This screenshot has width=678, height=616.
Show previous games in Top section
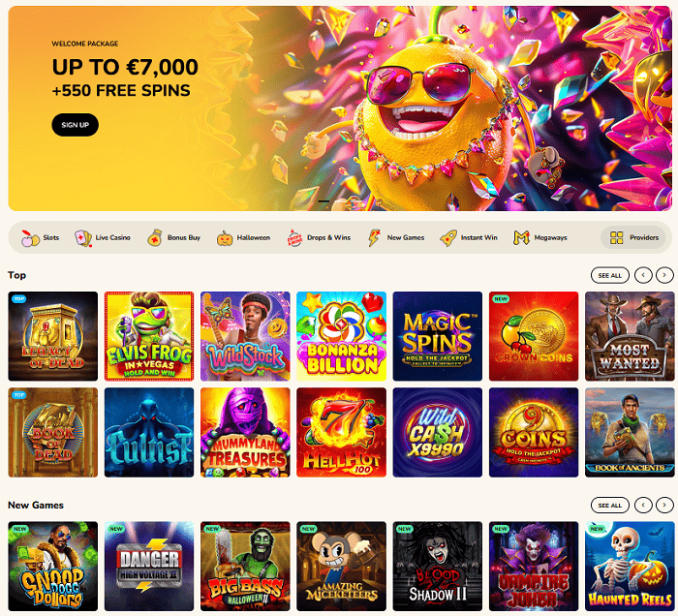coord(643,275)
